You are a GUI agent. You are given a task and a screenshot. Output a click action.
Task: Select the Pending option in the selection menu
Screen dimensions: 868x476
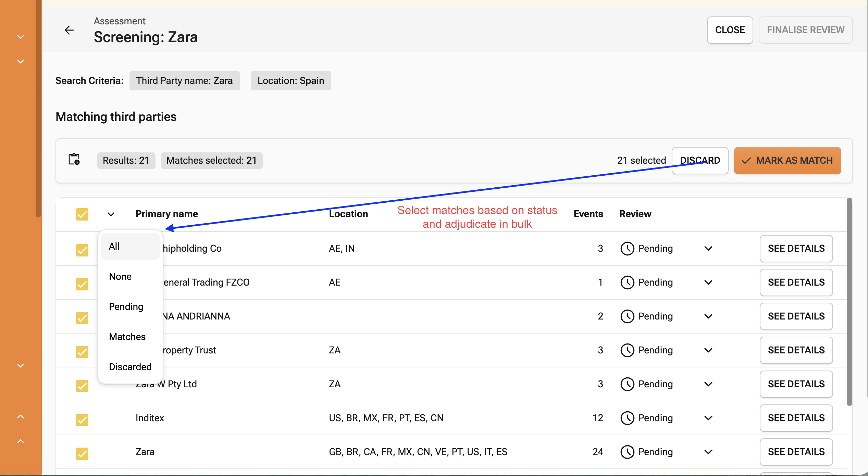(130, 307)
